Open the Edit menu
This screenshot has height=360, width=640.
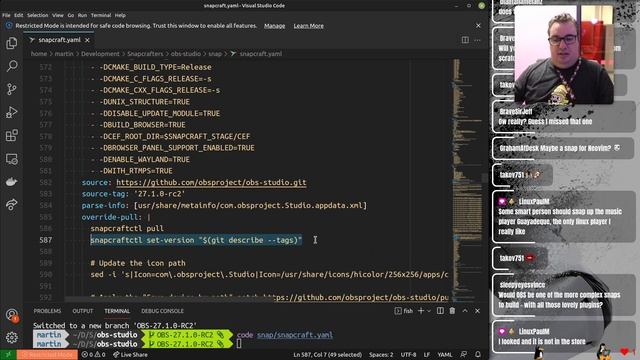(19, 15)
